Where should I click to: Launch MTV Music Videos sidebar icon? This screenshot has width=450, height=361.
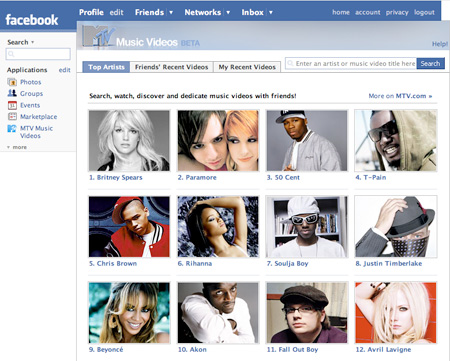[12, 128]
